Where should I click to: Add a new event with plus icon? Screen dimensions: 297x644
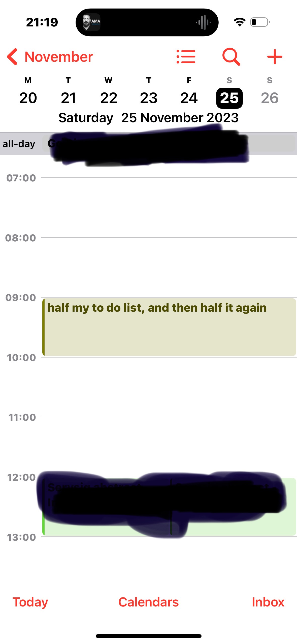tap(275, 57)
